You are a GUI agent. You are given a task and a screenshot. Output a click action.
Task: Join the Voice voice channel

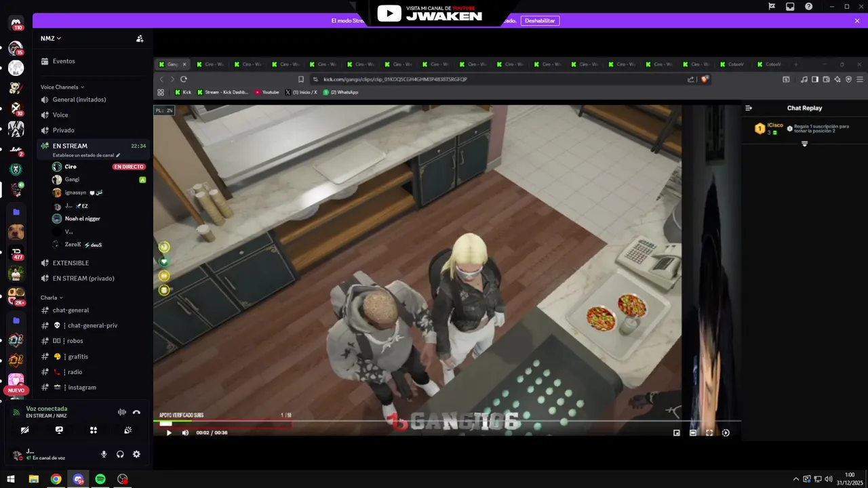93,115
